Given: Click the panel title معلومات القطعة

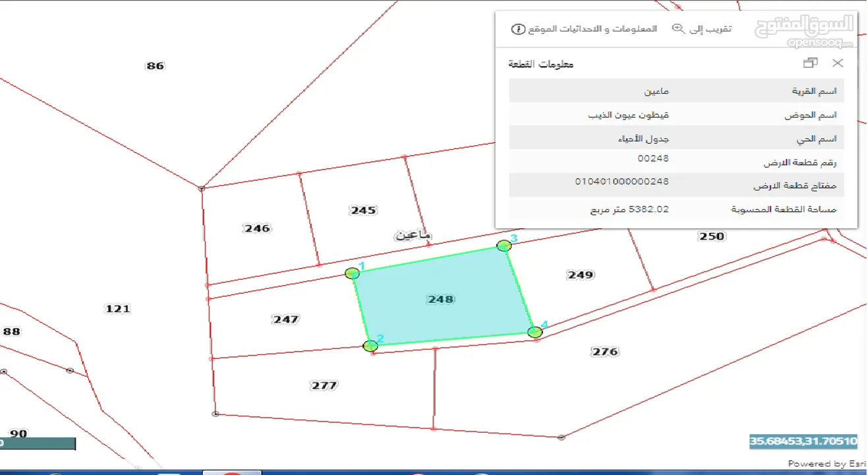Looking at the screenshot, I should point(541,64).
